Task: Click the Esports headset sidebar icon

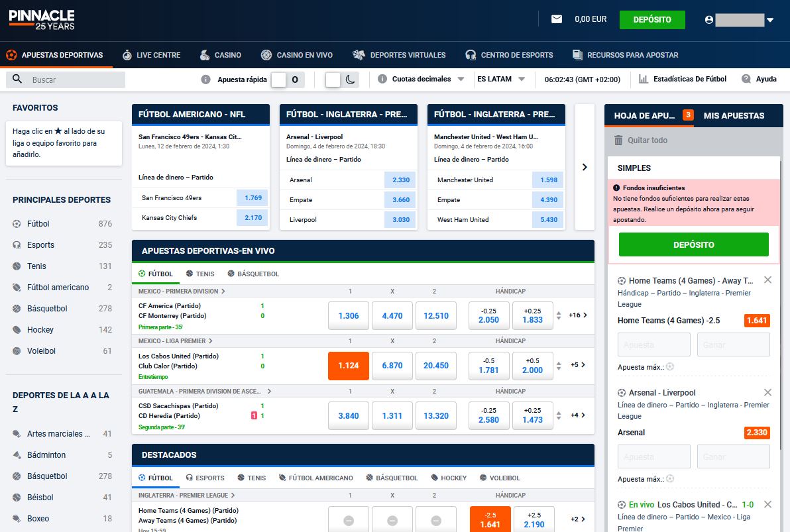Action: coord(17,245)
